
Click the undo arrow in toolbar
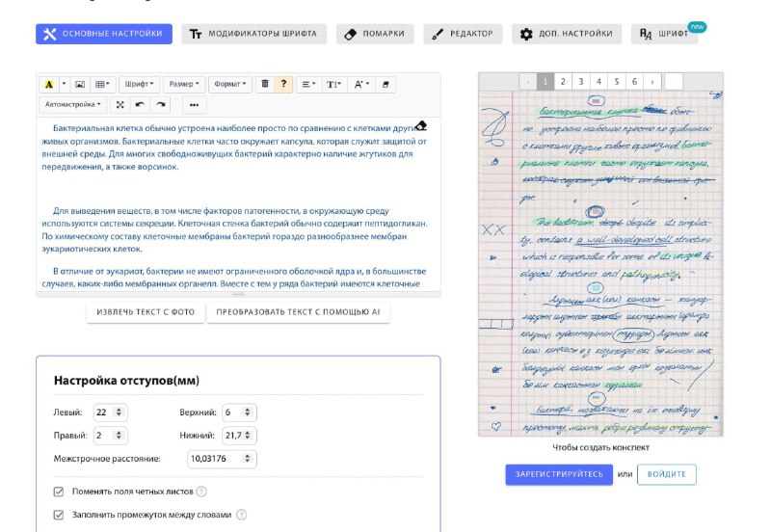point(141,104)
